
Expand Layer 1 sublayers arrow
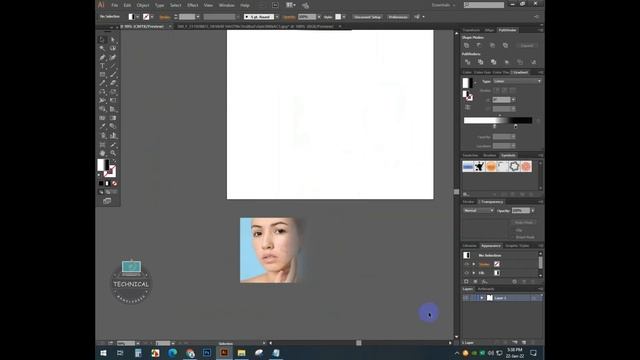(482, 298)
